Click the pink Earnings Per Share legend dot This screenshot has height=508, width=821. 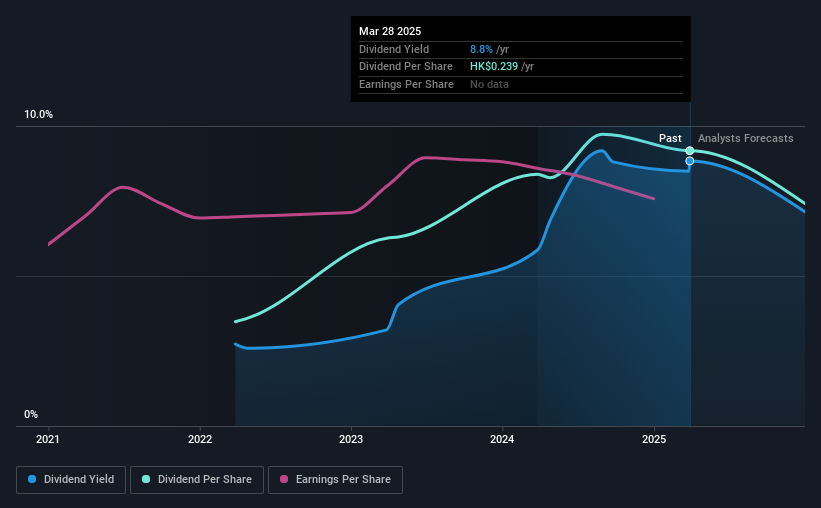pos(284,479)
